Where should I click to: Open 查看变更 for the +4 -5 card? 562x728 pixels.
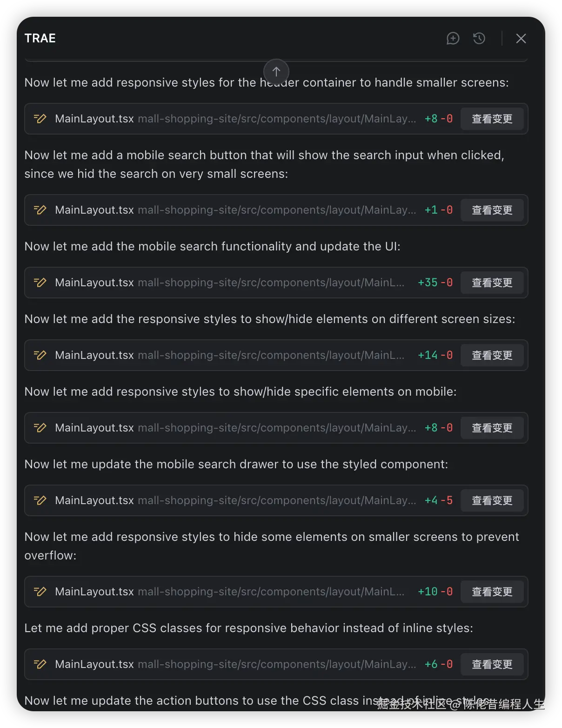[x=492, y=500]
